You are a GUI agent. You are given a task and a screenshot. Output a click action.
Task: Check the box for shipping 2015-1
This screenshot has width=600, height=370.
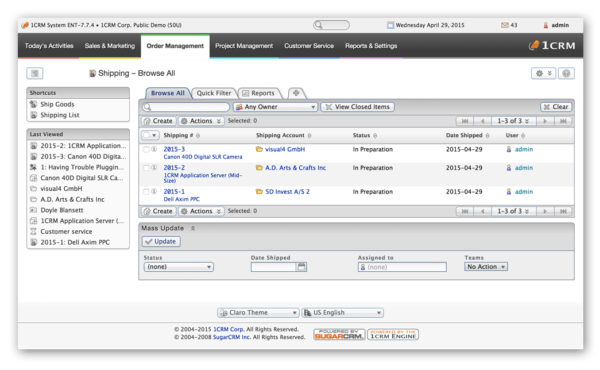point(146,191)
